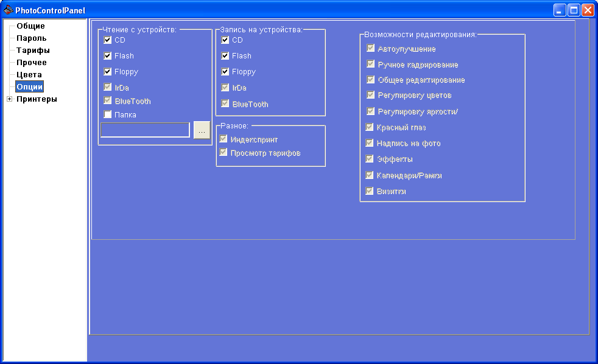Toggle IrDa under Запись на устройства

pos(225,87)
